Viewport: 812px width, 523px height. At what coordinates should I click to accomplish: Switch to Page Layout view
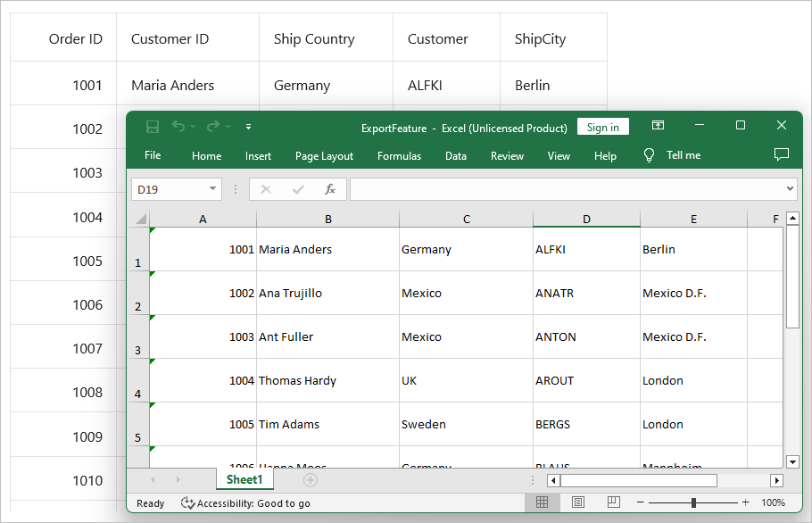tap(577, 502)
